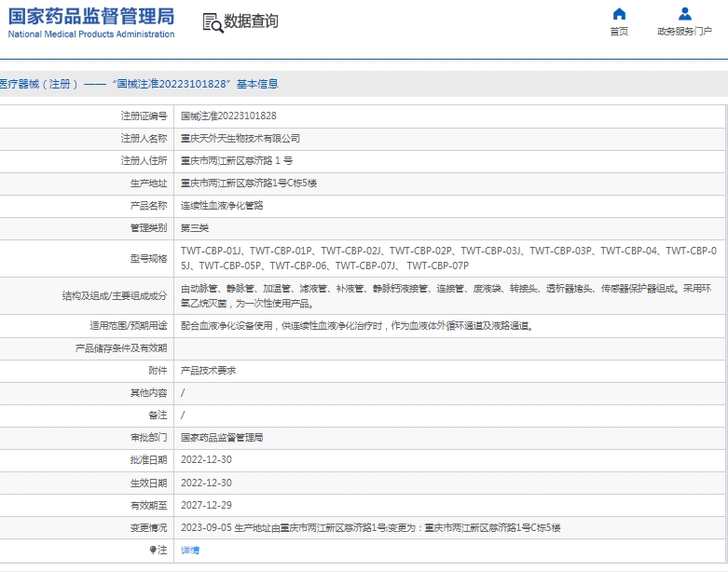
Task: Click the 数据查询 heading text
Action: tap(251, 20)
